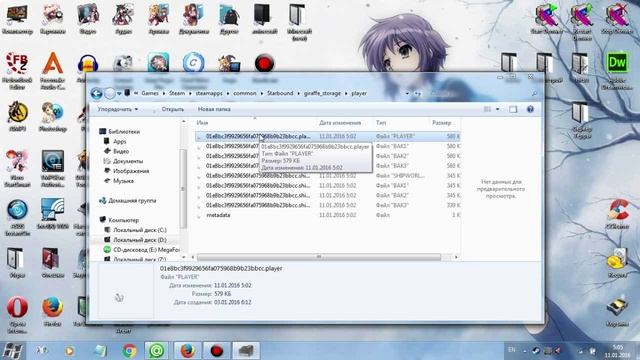Open the red record button desktop icon
640x360 pixels.
[264, 63]
